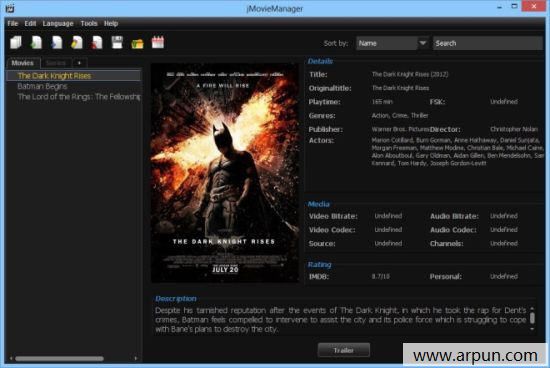Click the IMDB rating '8.7/10'

[381, 276]
